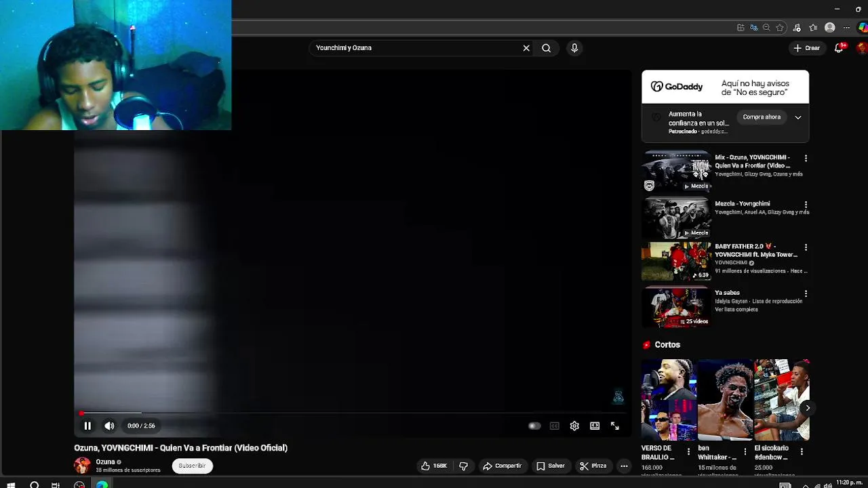Click 'Ver lista completa' link
868x488 pixels.
736,310
